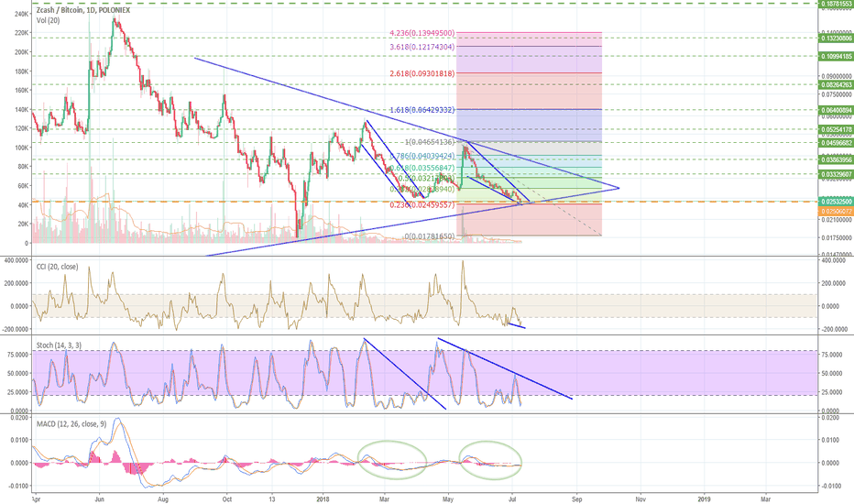Image resolution: width=854 pixels, height=504 pixels.
Task: Select the short blue trend line in CCI pane
Action: point(516,326)
